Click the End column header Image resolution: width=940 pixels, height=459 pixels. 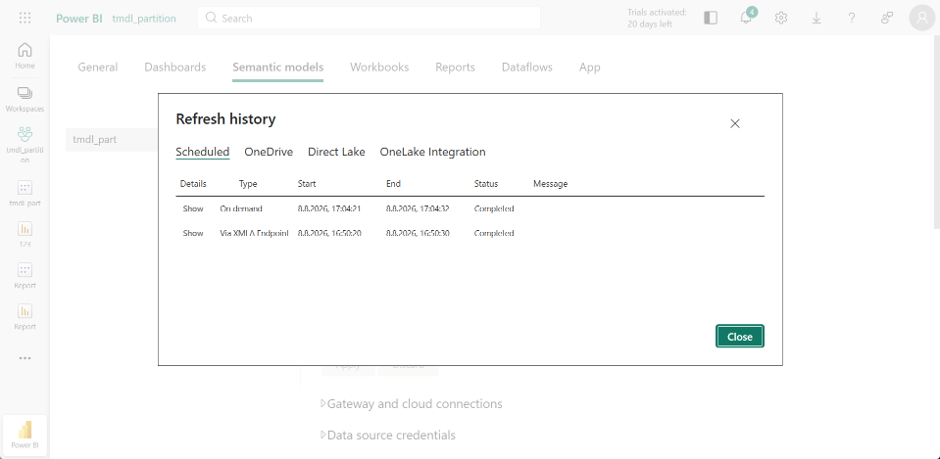tap(393, 184)
